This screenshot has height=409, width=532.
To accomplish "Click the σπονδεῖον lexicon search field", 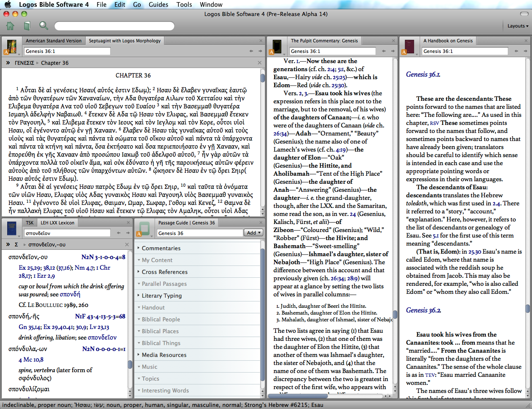I will (67, 233).
